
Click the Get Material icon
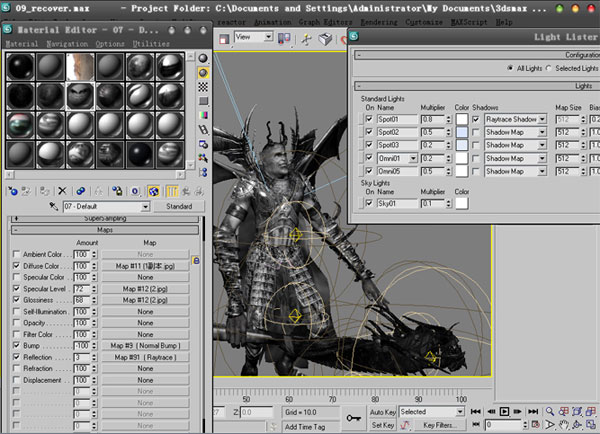click(12, 189)
